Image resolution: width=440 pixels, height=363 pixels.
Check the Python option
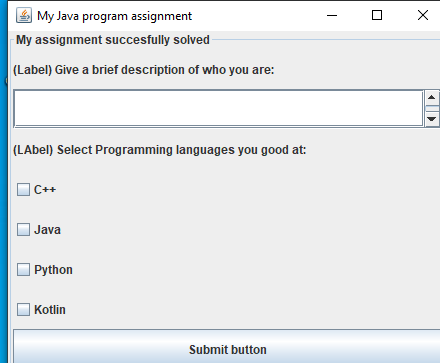point(23,270)
